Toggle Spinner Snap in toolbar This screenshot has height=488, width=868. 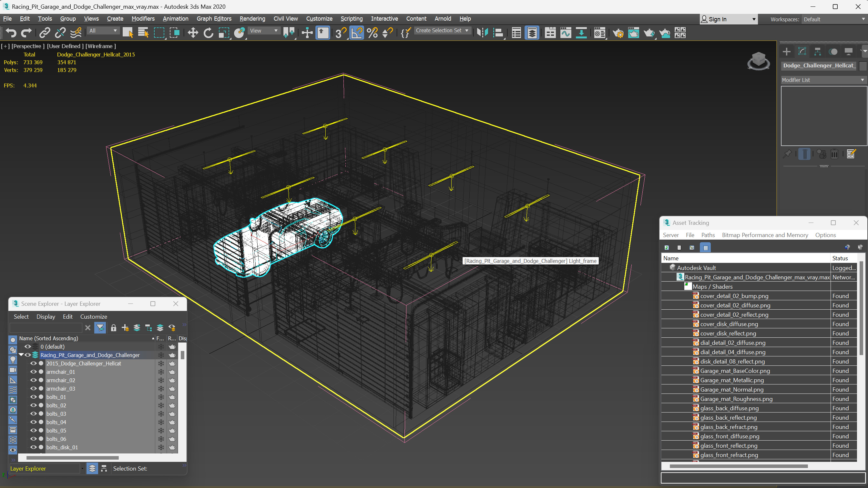(x=388, y=33)
